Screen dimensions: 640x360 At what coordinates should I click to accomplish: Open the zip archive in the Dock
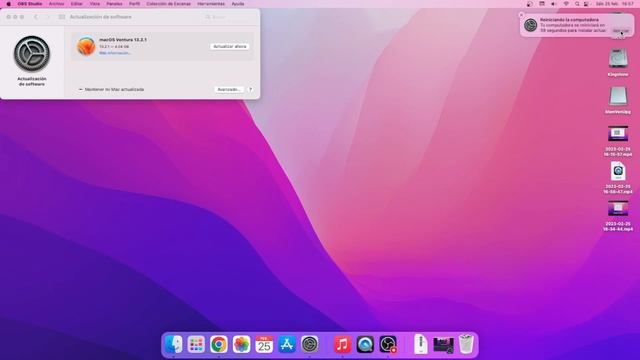point(420,344)
